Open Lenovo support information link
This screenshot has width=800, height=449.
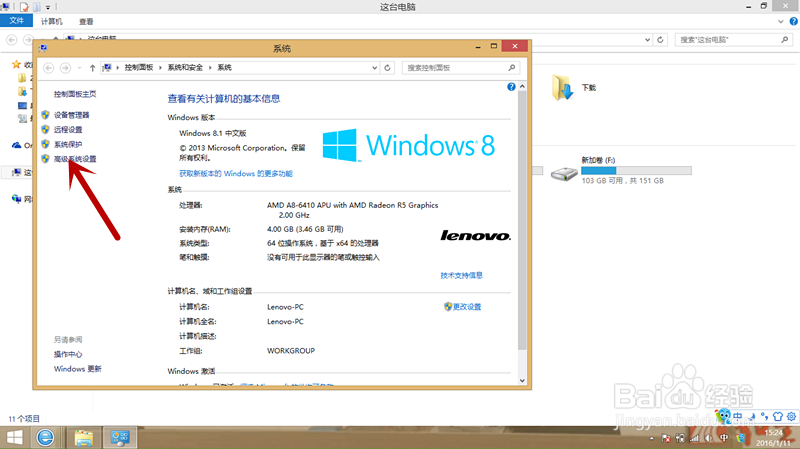point(461,276)
